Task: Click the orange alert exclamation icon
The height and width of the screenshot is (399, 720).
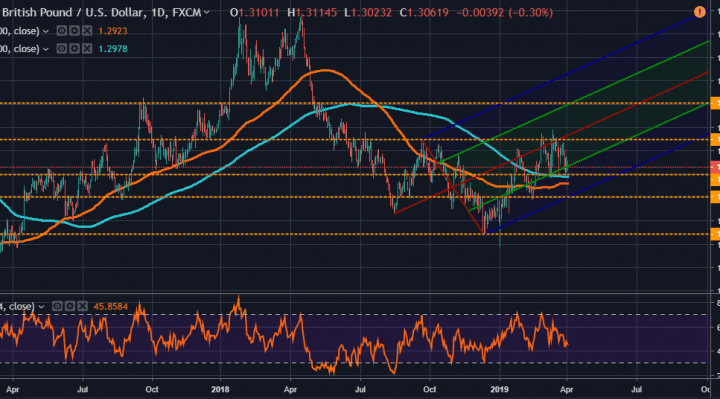Action: [699, 12]
